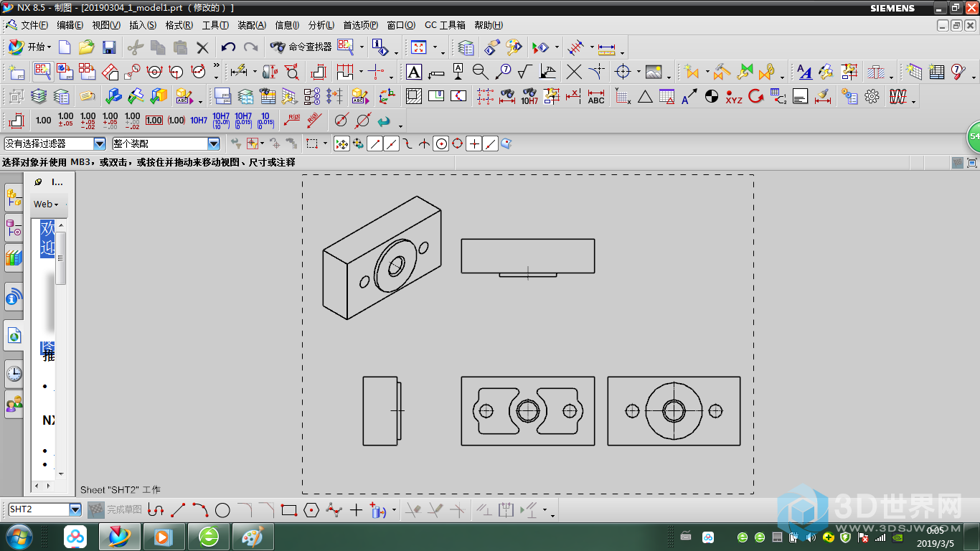The width and height of the screenshot is (980, 551).
Task: Open the History clock tab in resource bar
Action: tap(14, 373)
